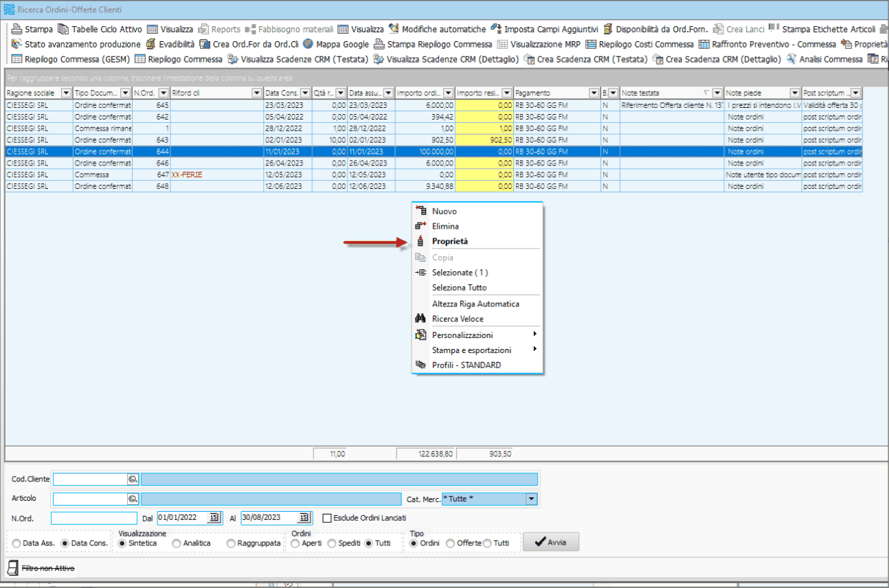The image size is (889, 588).
Task: Click the Stampa printer icon in toolbar
Action: click(16, 30)
